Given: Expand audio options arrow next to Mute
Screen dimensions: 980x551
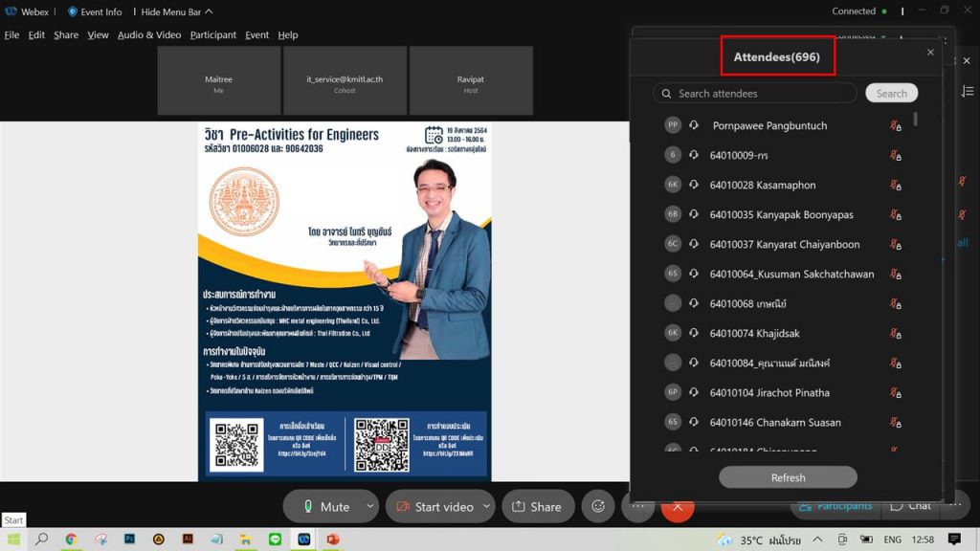Looking at the screenshot, I should pos(370,506).
